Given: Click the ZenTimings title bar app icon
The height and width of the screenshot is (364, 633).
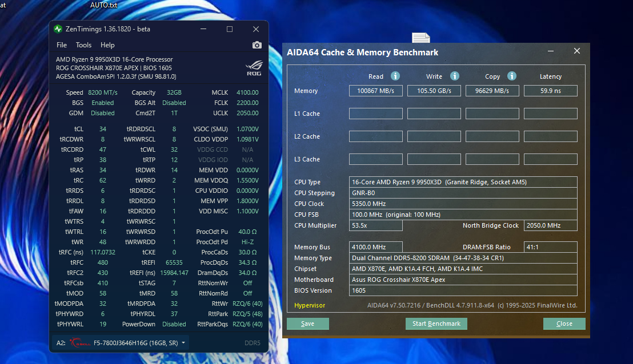Looking at the screenshot, I should (x=58, y=29).
